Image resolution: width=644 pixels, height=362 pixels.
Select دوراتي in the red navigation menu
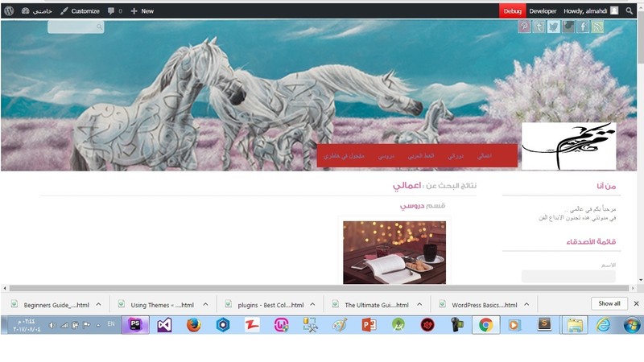(x=456, y=156)
